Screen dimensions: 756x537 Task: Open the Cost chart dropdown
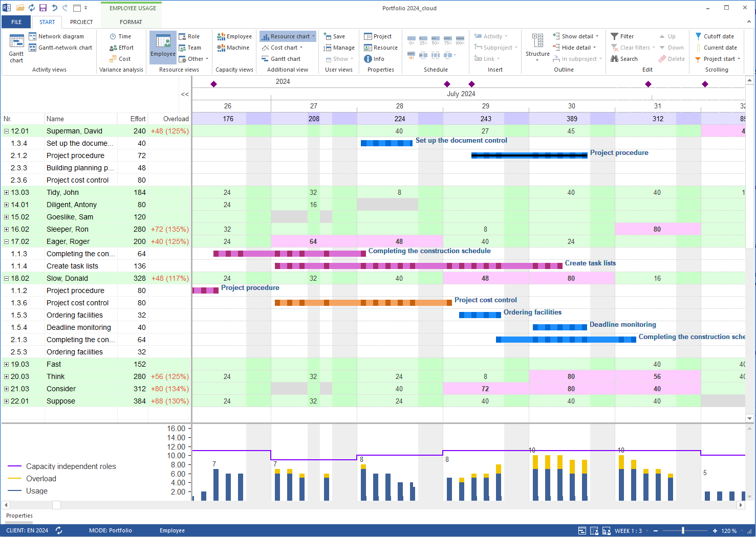282,48
